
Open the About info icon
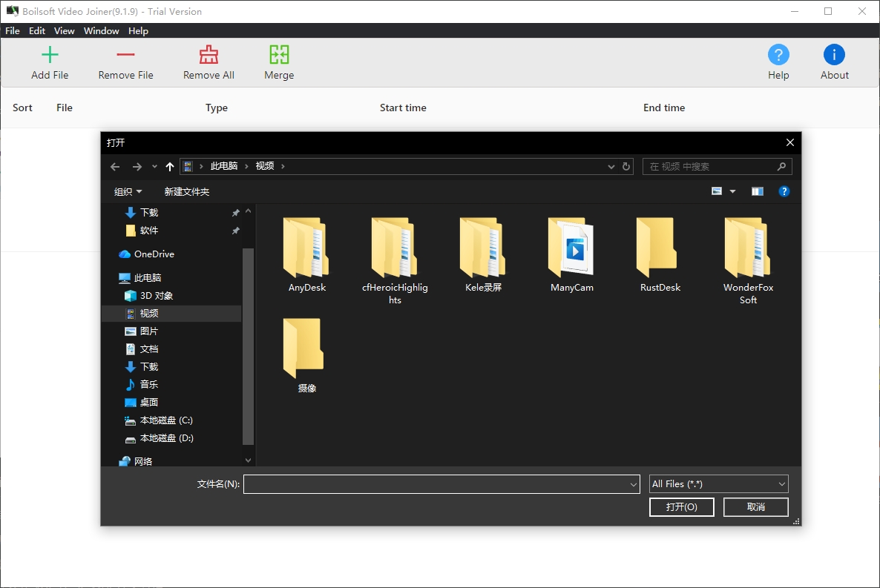click(x=834, y=55)
